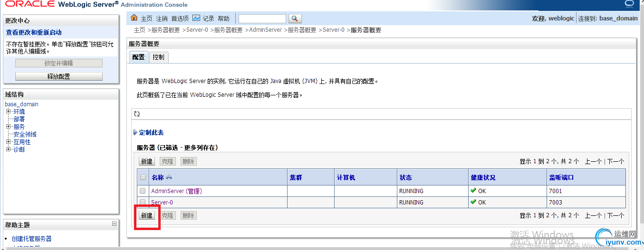Image resolution: width=644 pixels, height=250 pixels.
Task: Select base_domain root tree node
Action: click(21, 104)
